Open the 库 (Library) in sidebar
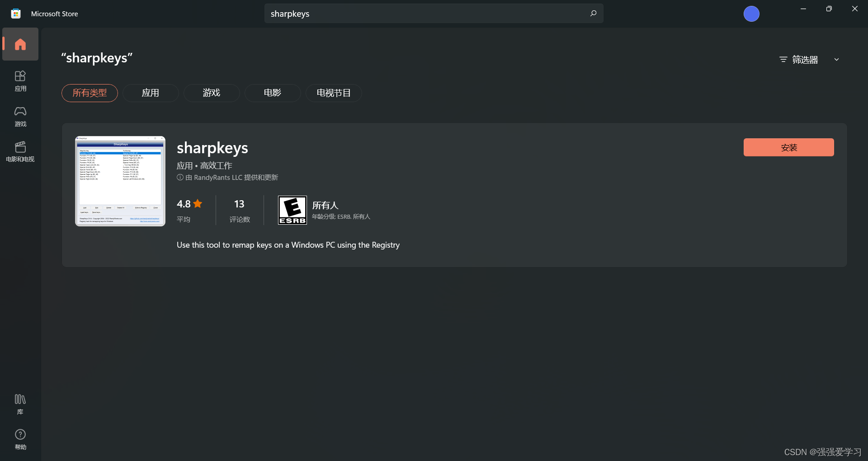Image resolution: width=868 pixels, height=461 pixels. 20,404
